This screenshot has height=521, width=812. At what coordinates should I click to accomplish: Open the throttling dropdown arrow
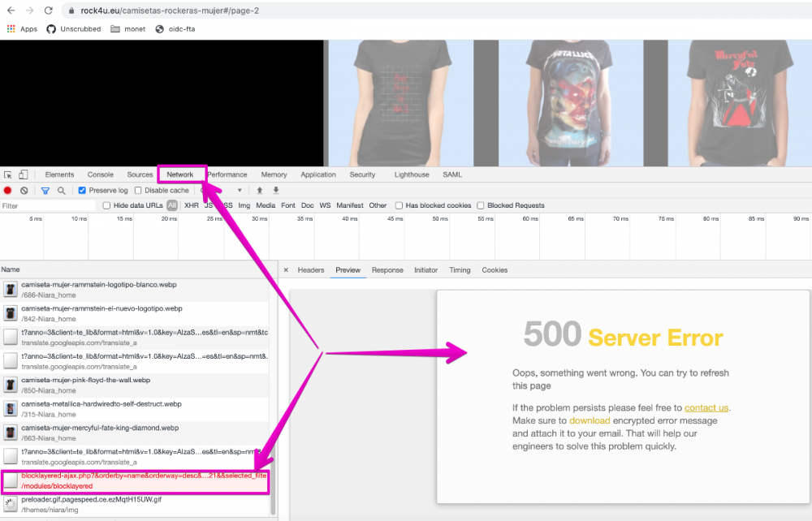pyautogui.click(x=240, y=191)
